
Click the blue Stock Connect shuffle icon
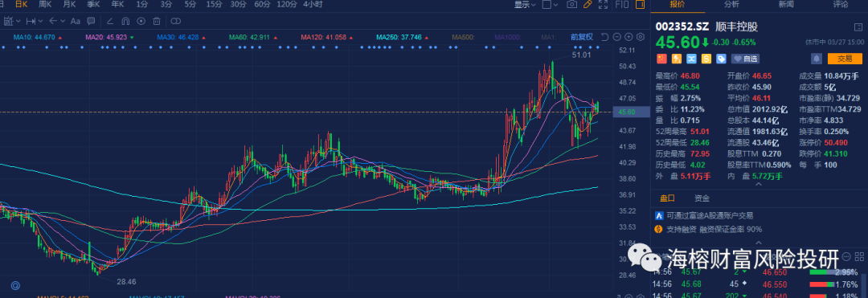point(691,59)
